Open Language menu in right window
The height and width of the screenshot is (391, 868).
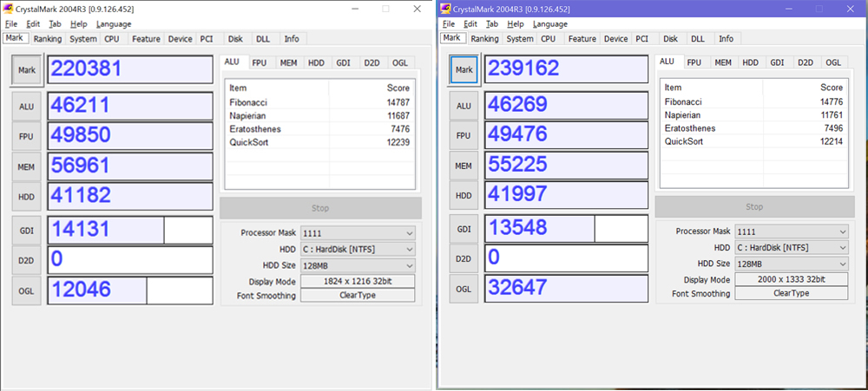coord(550,23)
